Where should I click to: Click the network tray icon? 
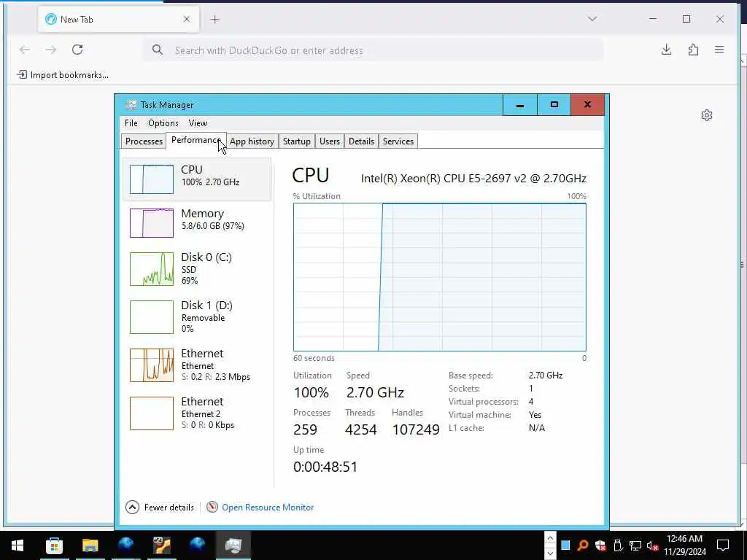click(x=635, y=545)
